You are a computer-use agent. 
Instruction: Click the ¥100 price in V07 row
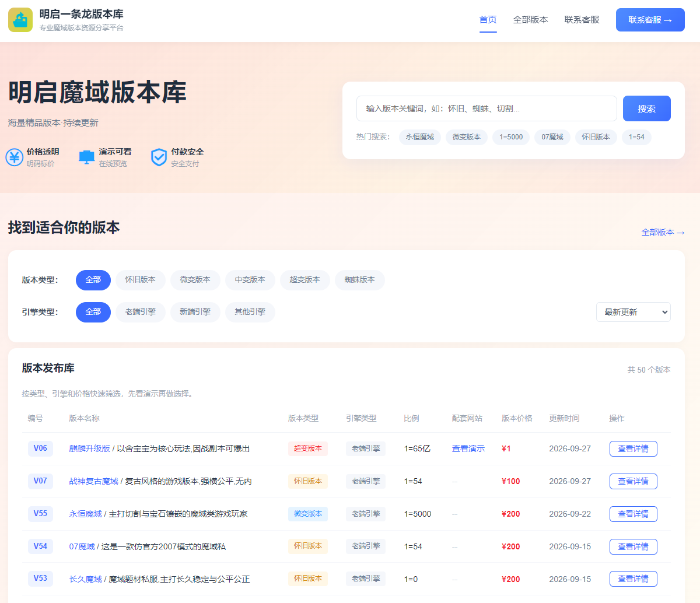[511, 481]
